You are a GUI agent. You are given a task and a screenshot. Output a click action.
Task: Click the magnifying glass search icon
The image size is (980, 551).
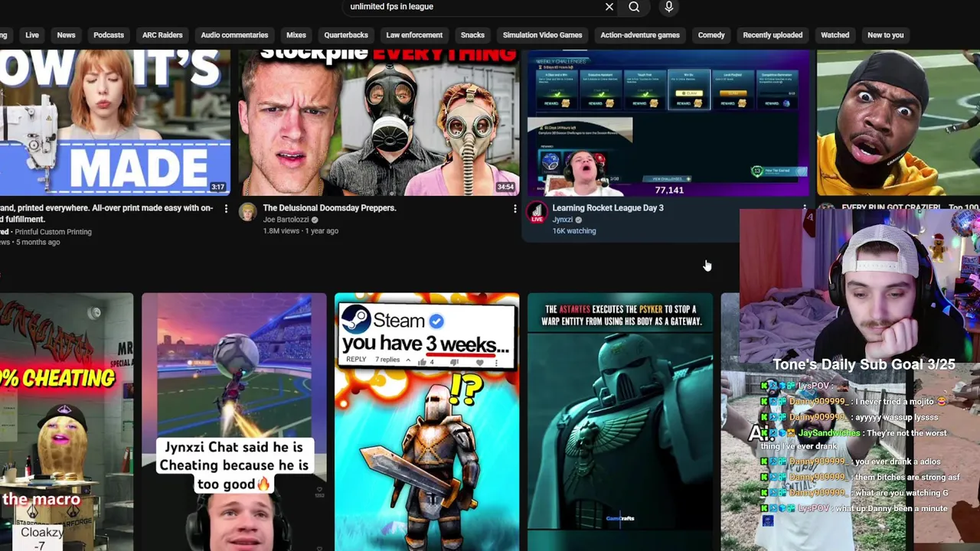pyautogui.click(x=634, y=7)
